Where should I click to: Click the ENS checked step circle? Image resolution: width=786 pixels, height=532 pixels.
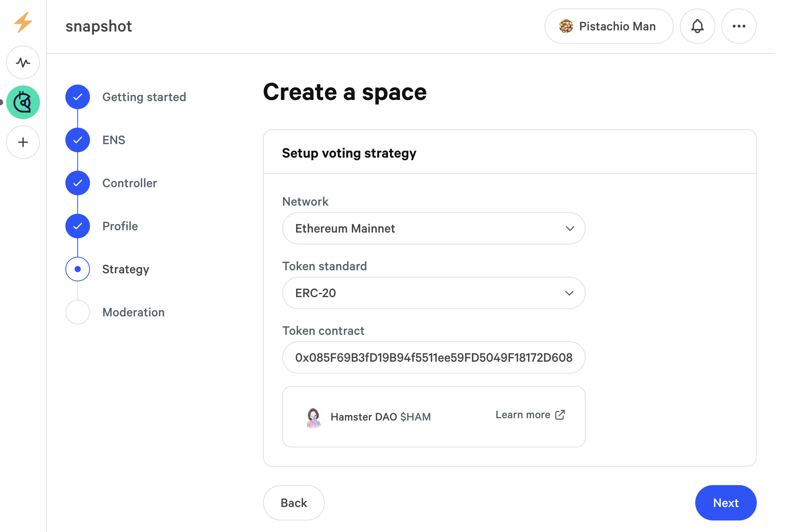[78, 140]
